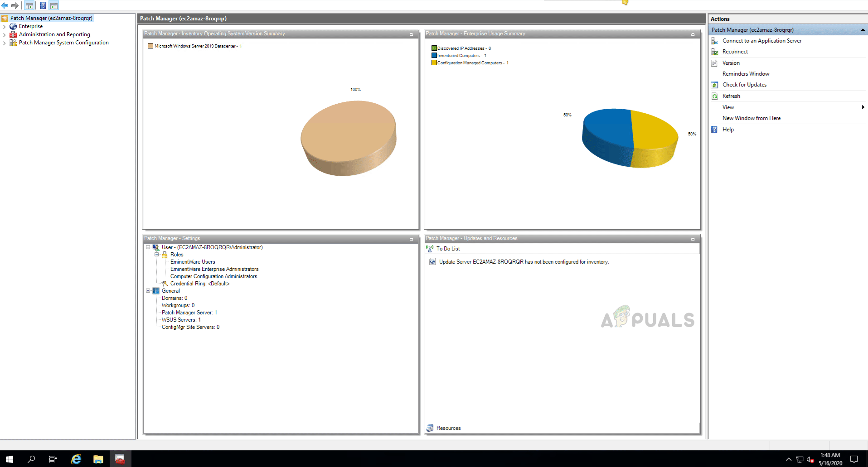Open Internet Explorer from the taskbar
The image size is (868, 467).
76,459
